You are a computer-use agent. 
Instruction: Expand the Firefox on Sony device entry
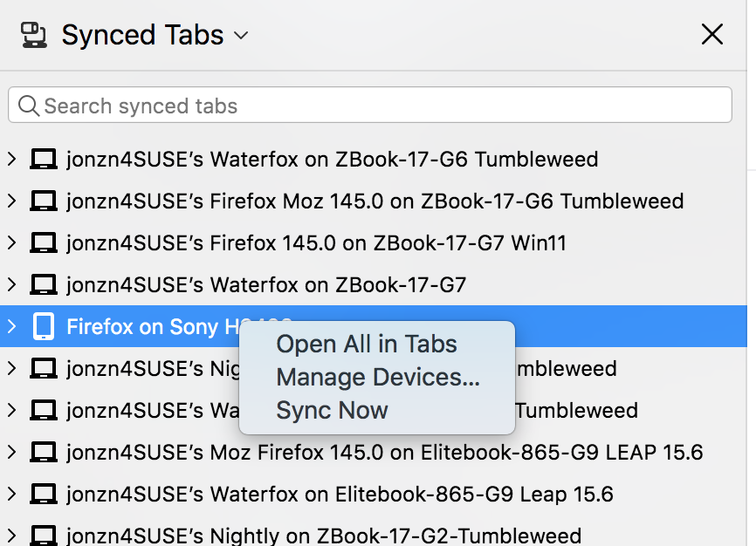(x=12, y=327)
